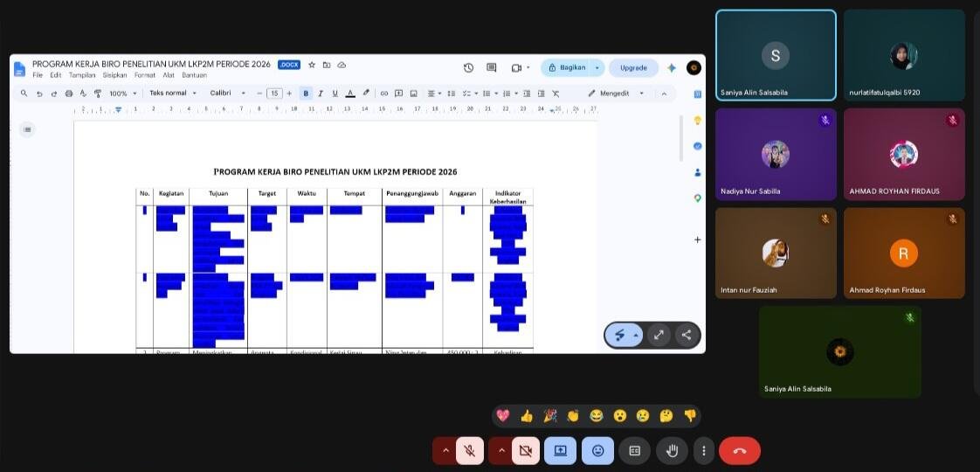Unmute the microphone in Meet
This screenshot has height=472, width=980.
click(469, 451)
